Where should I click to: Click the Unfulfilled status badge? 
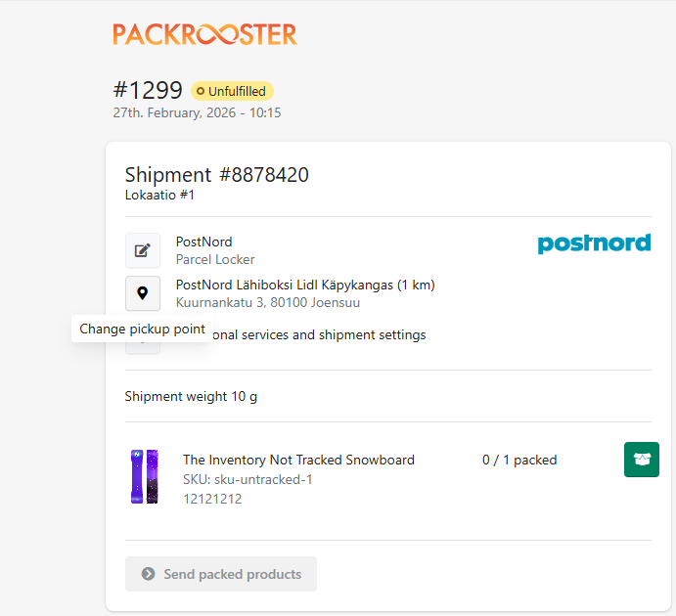(232, 91)
